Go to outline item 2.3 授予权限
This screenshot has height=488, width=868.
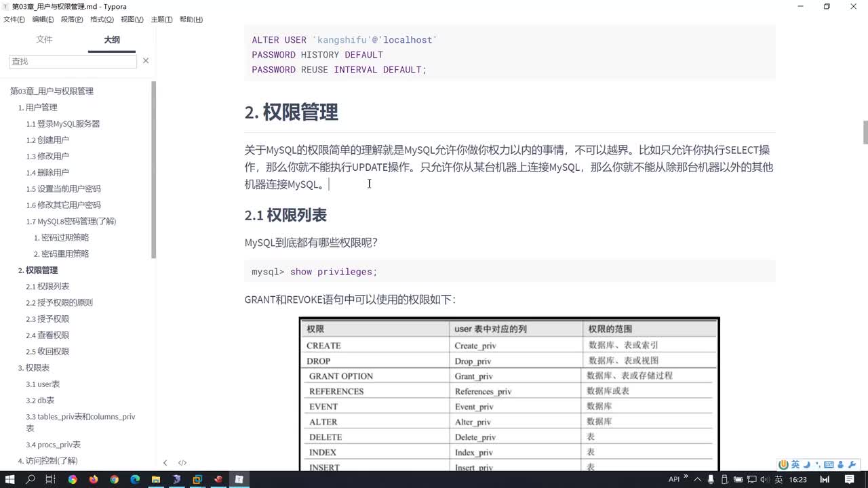point(47,319)
